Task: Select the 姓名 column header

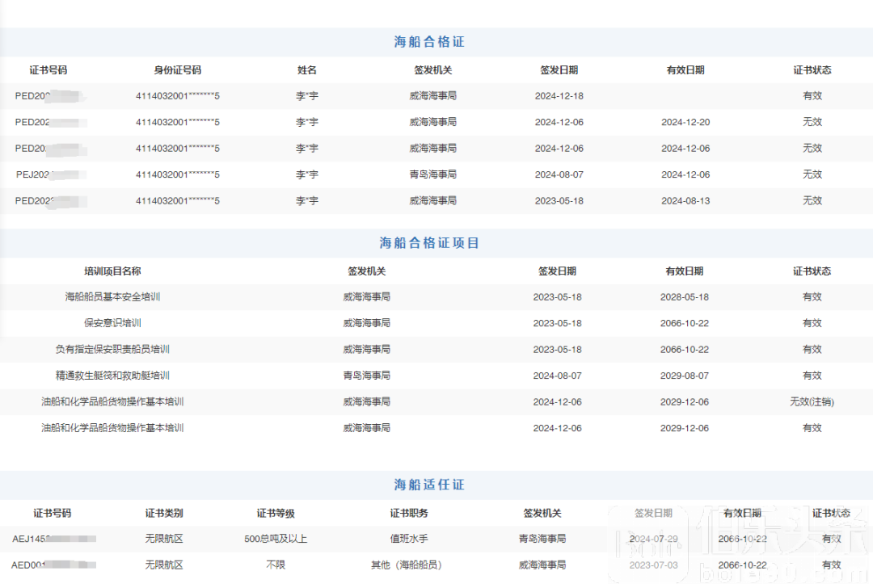Action: (307, 70)
